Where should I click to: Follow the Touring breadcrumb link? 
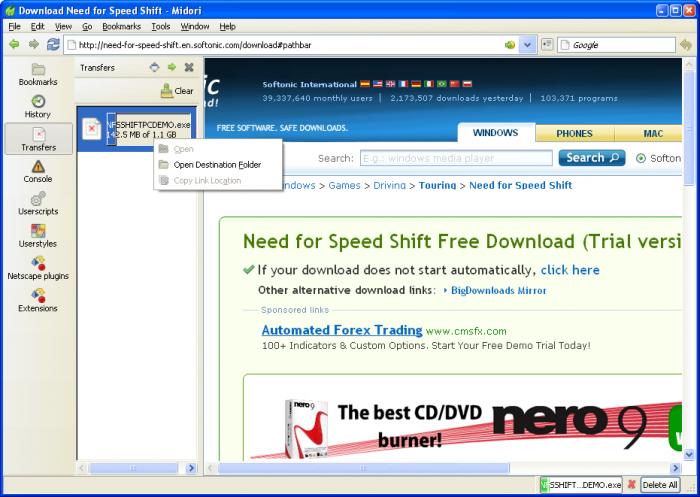[x=438, y=185]
